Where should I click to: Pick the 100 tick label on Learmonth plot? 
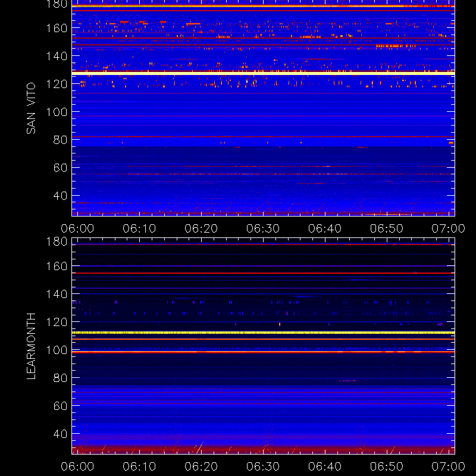coord(57,350)
